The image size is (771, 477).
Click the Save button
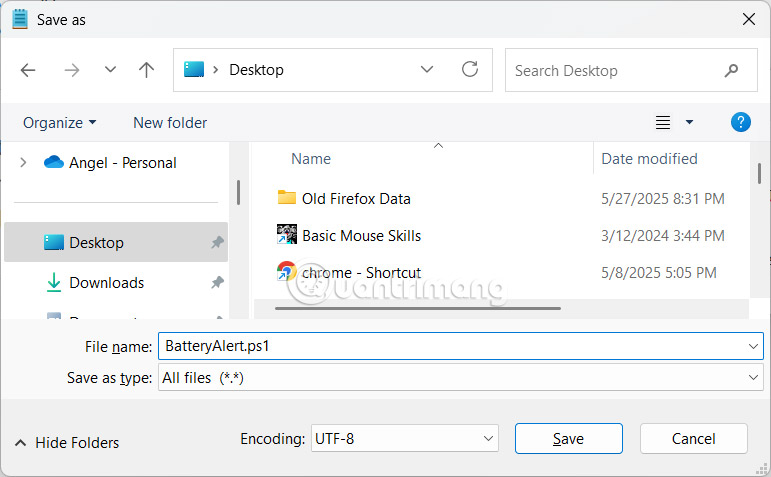(568, 439)
